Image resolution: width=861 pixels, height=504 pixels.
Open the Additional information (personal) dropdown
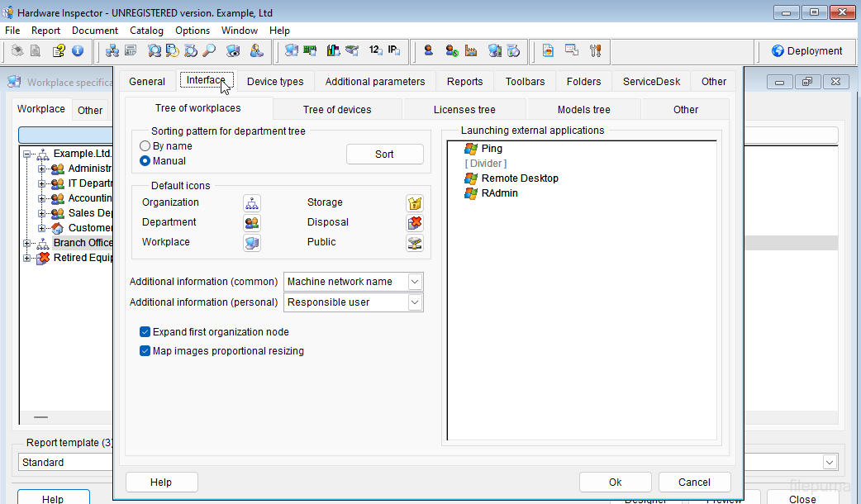[x=415, y=302]
